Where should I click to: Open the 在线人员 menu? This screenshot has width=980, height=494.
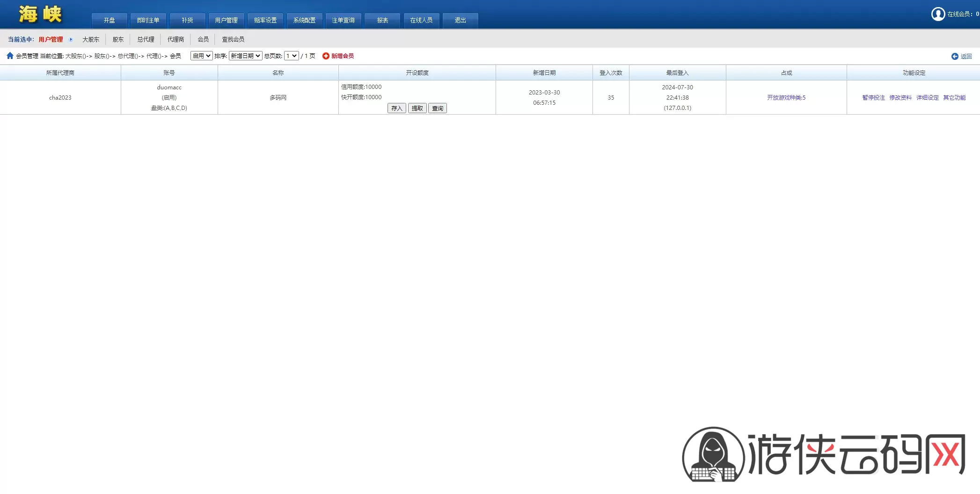pos(422,21)
